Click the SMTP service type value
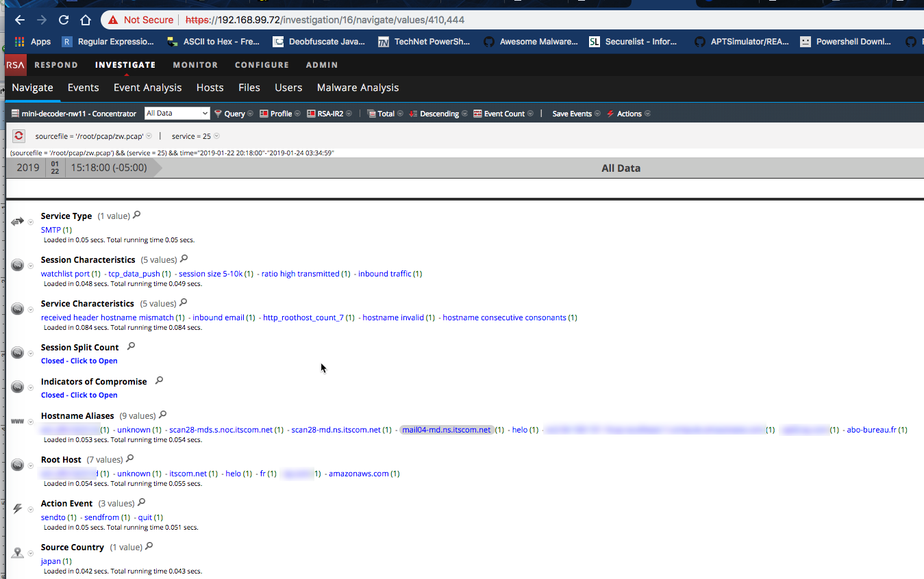The image size is (924, 579). point(51,230)
